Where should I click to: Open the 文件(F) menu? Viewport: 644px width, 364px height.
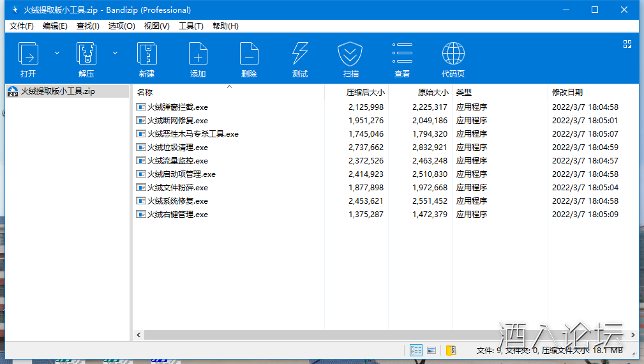click(21, 26)
